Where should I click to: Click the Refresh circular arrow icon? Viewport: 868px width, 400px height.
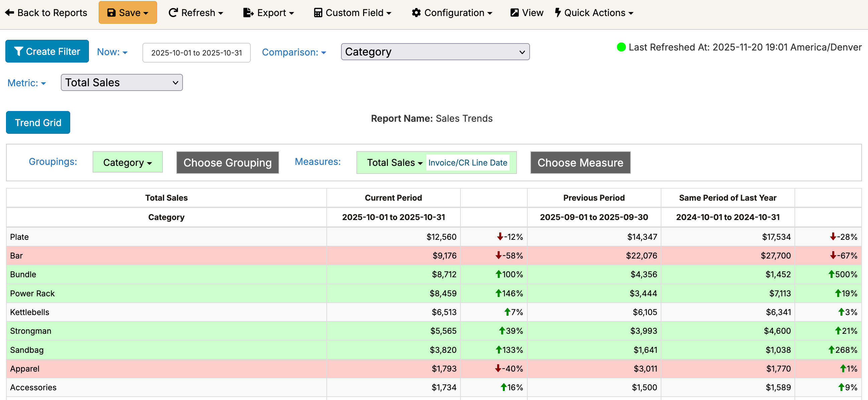point(173,13)
